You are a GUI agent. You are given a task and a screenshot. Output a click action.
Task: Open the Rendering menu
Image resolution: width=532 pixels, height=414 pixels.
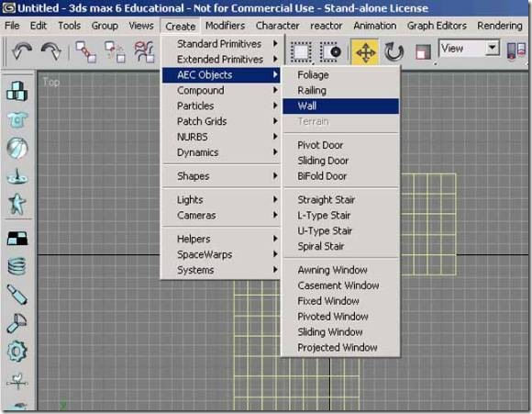500,26
